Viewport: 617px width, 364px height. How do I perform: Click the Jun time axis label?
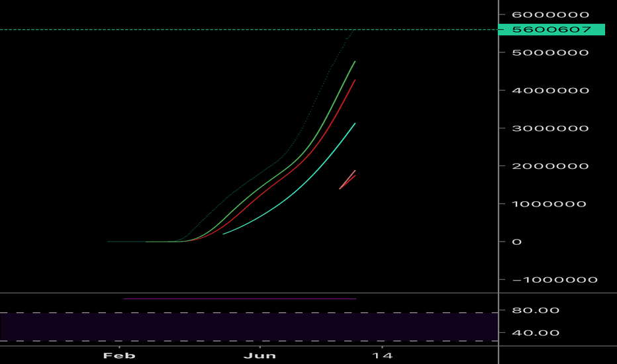point(260,356)
